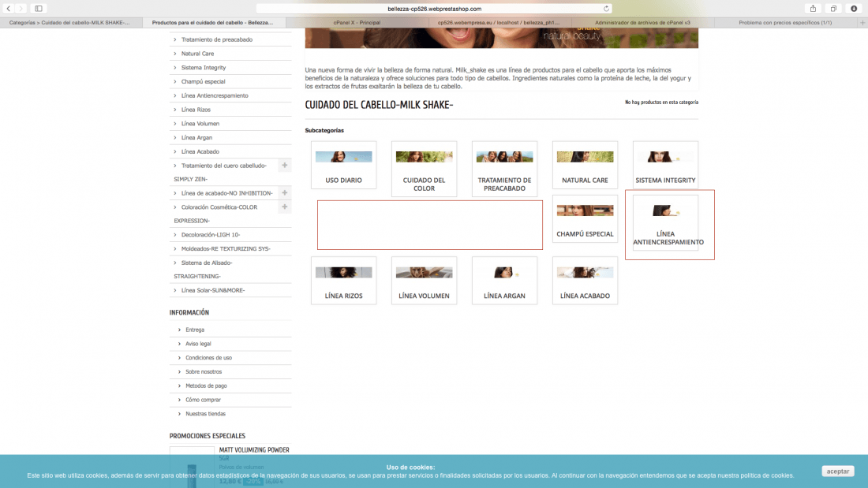
Task: Click the 'LÍNEA ACABADO' subcategory thumbnail
Action: (585, 273)
